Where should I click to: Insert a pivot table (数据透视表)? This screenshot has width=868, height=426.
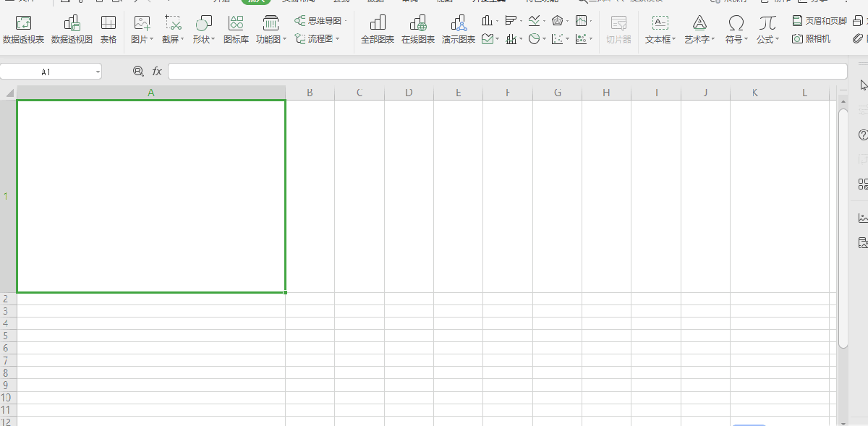23,30
